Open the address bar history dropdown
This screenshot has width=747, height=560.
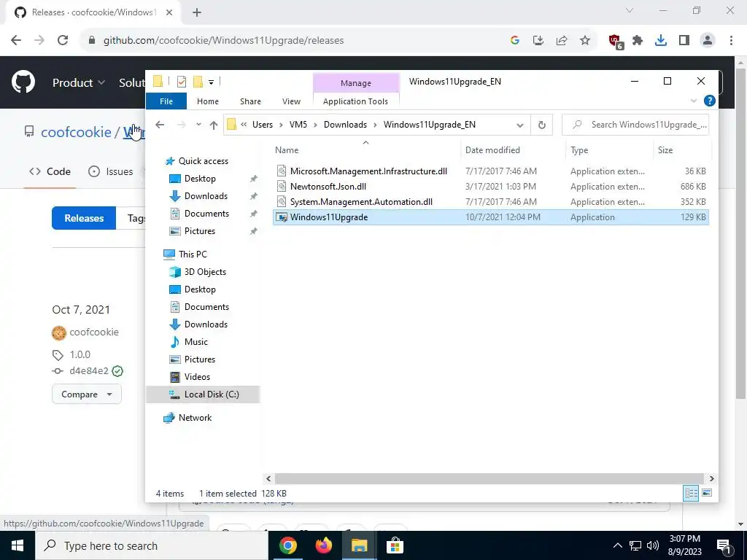[519, 125]
